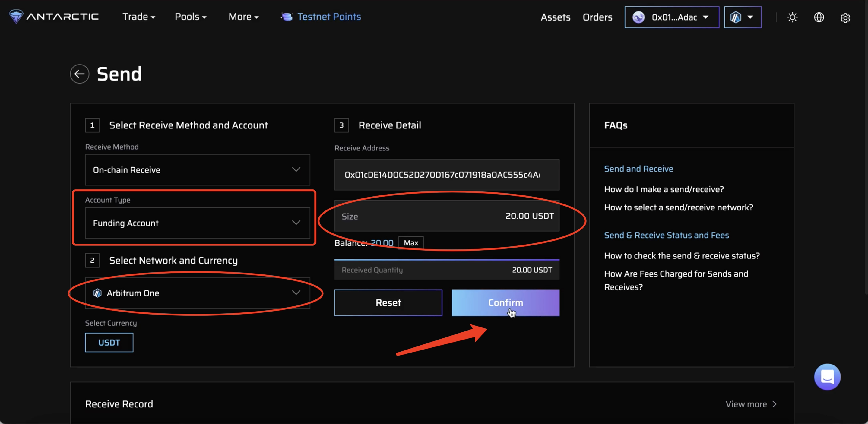Screen dimensions: 868x424
Task: Open FAQ 'How to check the send & receive status?'
Action: click(682, 255)
